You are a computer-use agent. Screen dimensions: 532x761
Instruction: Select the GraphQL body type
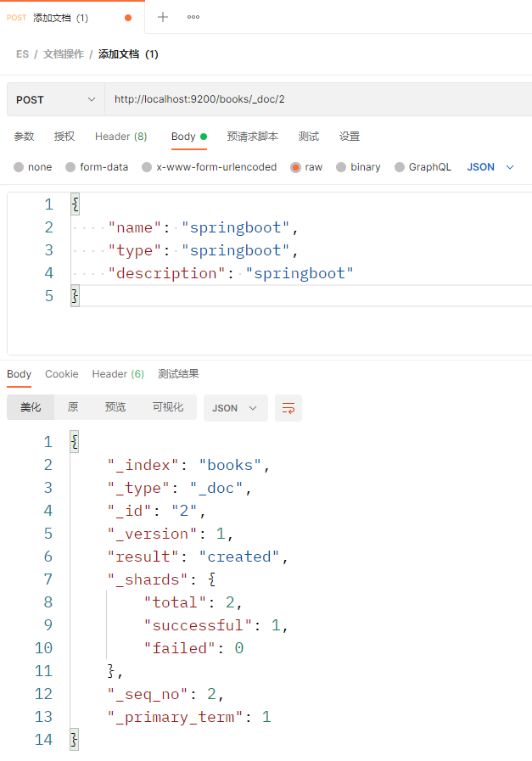coord(423,167)
